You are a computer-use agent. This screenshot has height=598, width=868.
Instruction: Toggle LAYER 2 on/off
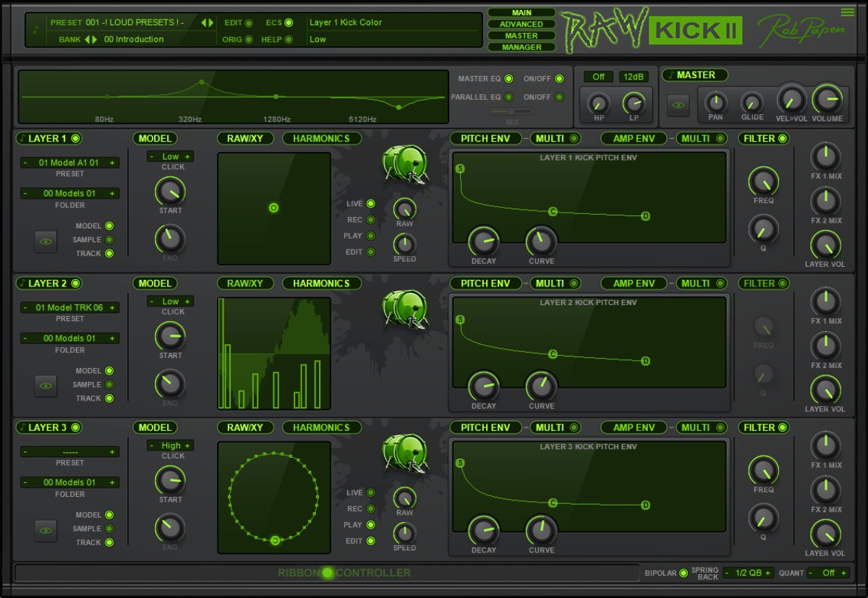[x=75, y=283]
